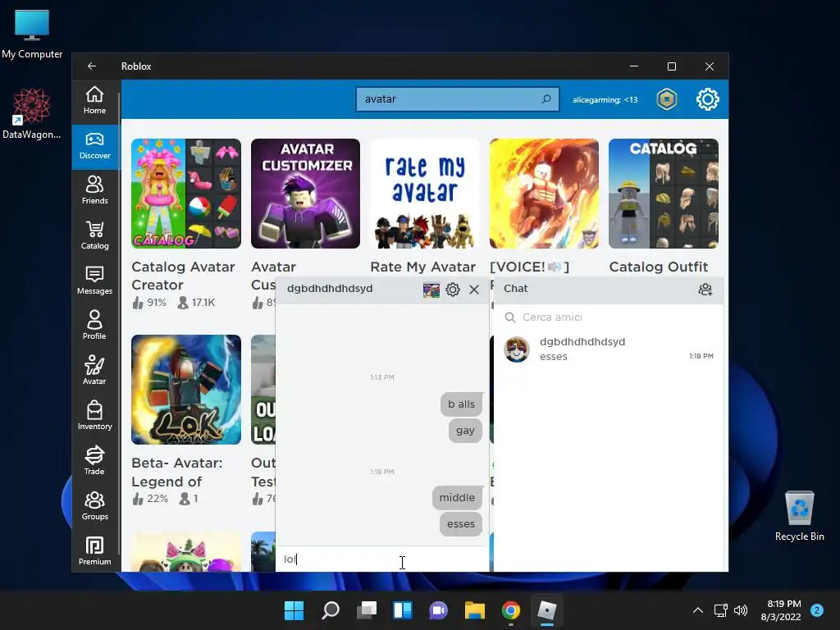Open conversation settings gear in chat window

[x=453, y=290]
